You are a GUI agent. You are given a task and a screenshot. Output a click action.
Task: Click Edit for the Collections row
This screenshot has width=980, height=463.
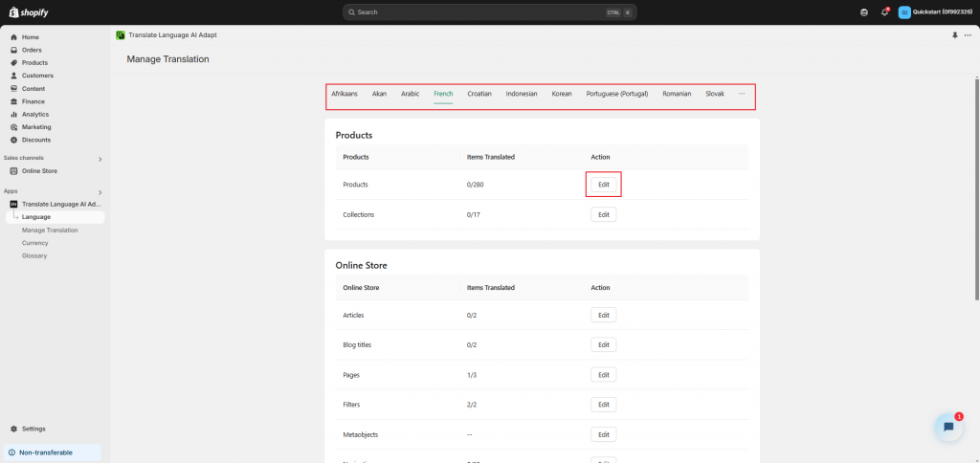click(x=603, y=214)
